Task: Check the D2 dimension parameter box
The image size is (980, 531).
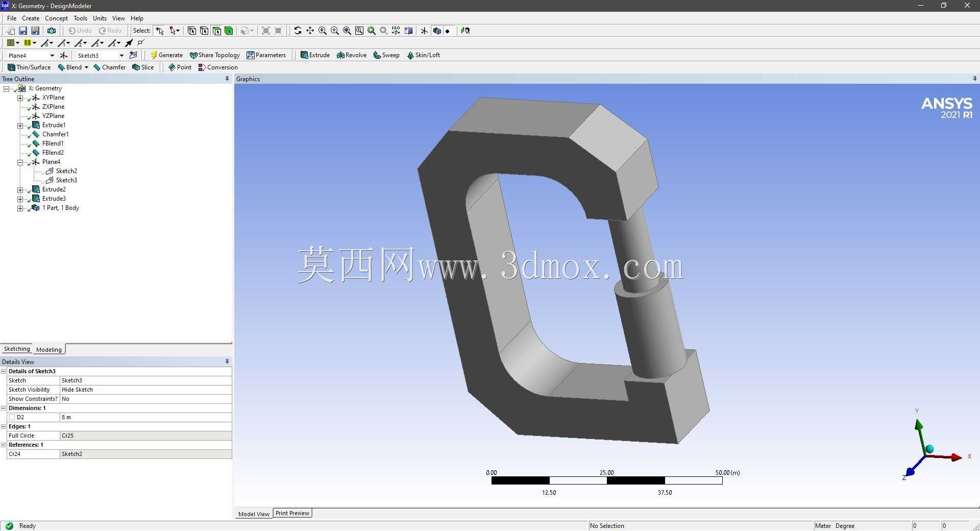Action: [x=12, y=417]
